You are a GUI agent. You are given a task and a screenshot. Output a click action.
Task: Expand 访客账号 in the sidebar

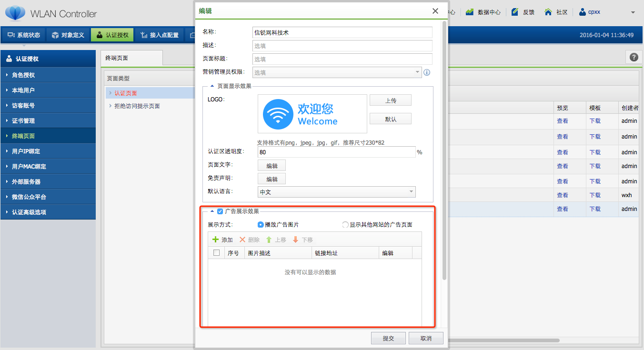coord(48,105)
